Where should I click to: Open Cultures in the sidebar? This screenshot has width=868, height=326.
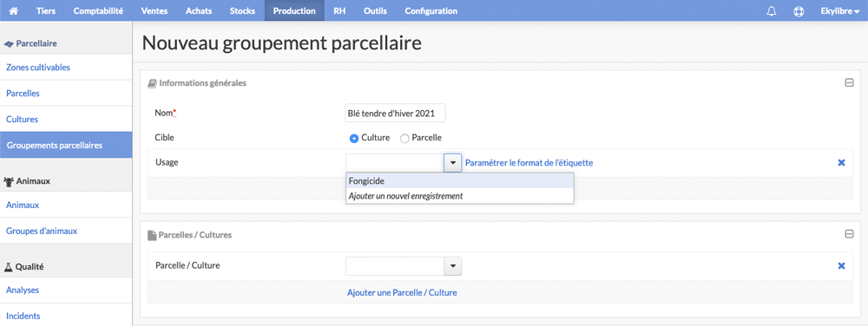[66, 120]
